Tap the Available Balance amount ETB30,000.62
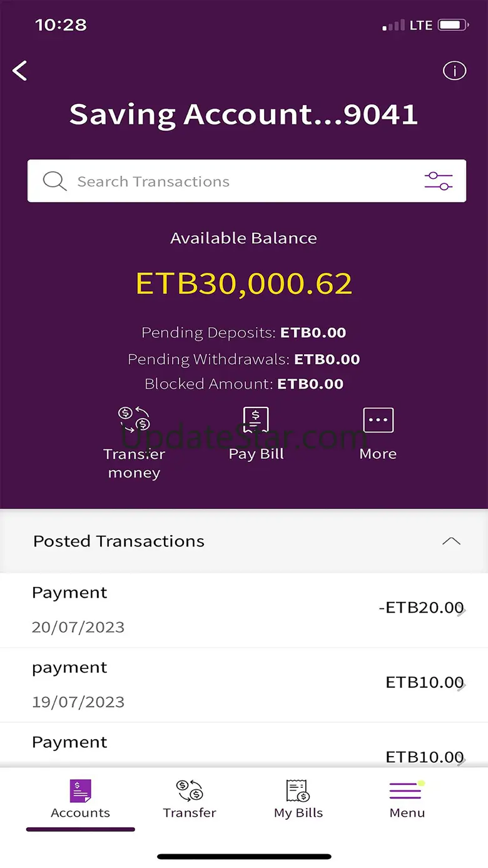 pos(244,283)
